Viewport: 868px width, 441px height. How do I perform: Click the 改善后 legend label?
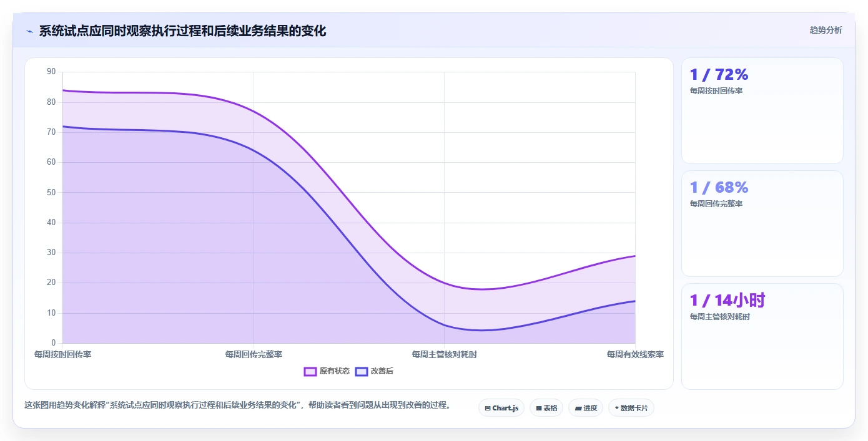pos(382,371)
